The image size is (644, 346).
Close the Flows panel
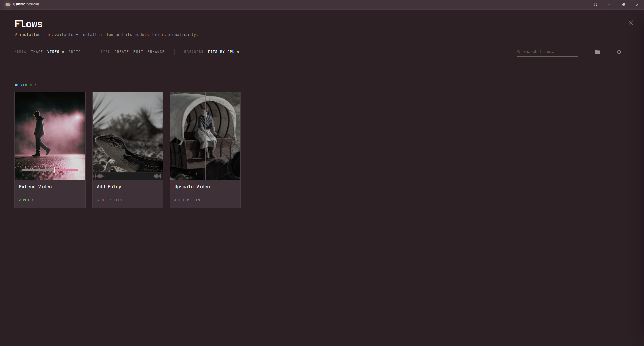tap(631, 23)
